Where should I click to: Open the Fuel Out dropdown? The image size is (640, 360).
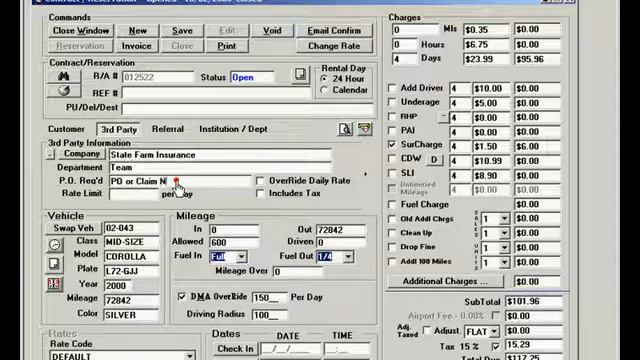tap(348, 257)
